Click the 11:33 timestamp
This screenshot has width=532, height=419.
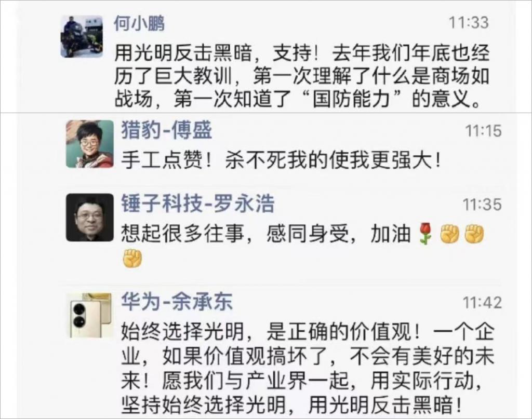(x=469, y=23)
